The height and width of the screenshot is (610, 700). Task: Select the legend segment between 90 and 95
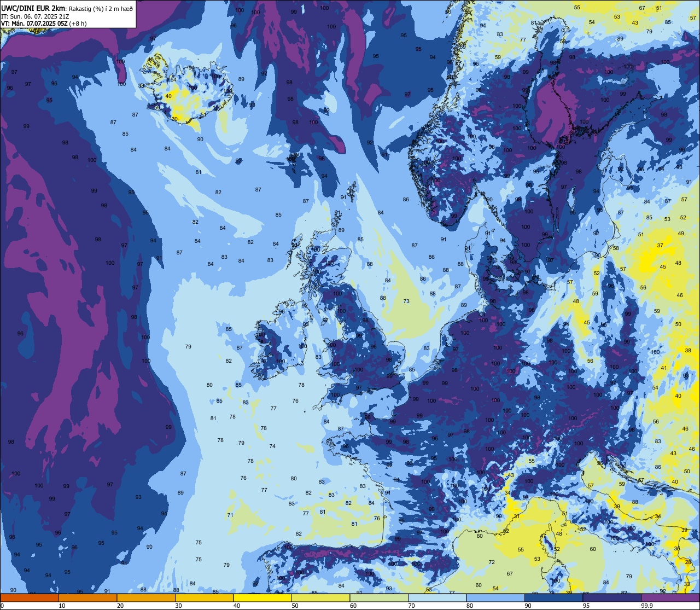[x=553, y=597]
